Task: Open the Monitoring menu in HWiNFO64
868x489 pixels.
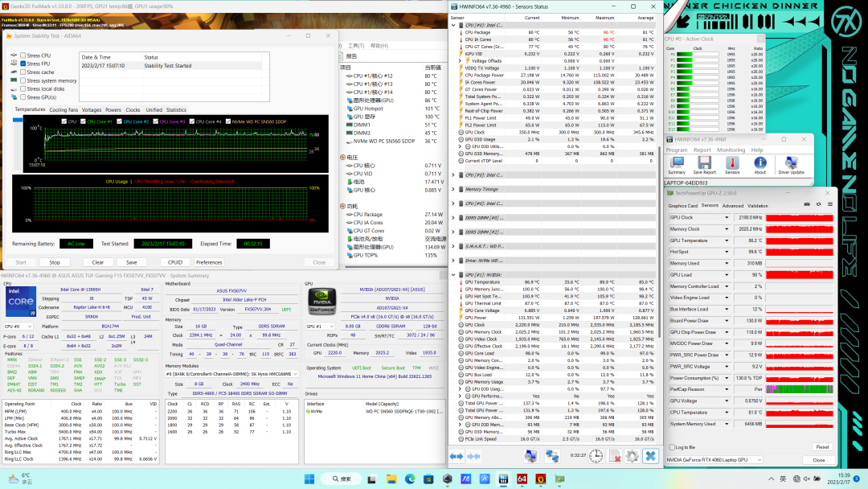Action: point(731,150)
